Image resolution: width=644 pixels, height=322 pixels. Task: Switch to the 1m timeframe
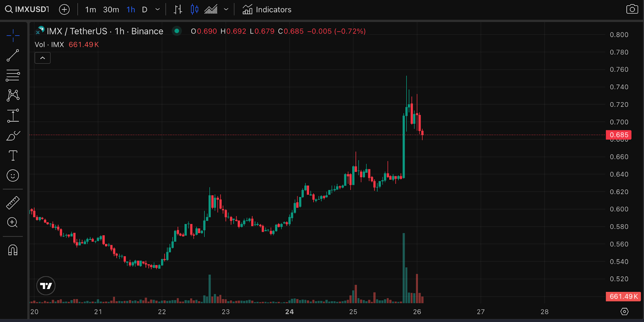click(x=91, y=10)
